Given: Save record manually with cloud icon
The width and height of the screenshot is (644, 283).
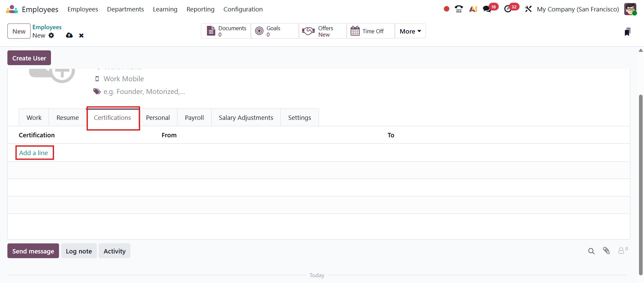Looking at the screenshot, I should pyautogui.click(x=69, y=35).
